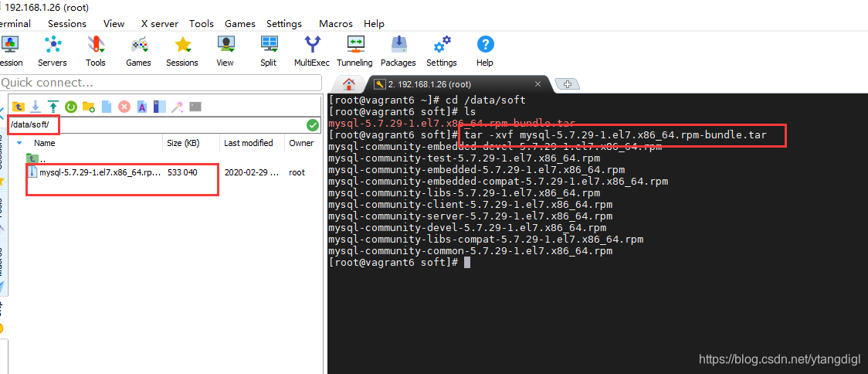Image resolution: width=868 pixels, height=374 pixels.
Task: Click the home tab icon
Action: (349, 84)
